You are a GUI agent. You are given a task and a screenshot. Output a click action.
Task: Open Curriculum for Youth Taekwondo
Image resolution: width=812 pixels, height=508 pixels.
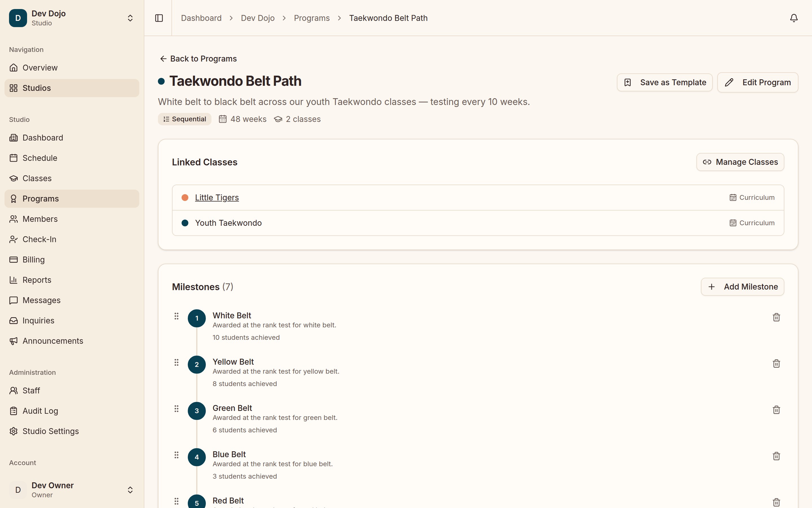752,223
